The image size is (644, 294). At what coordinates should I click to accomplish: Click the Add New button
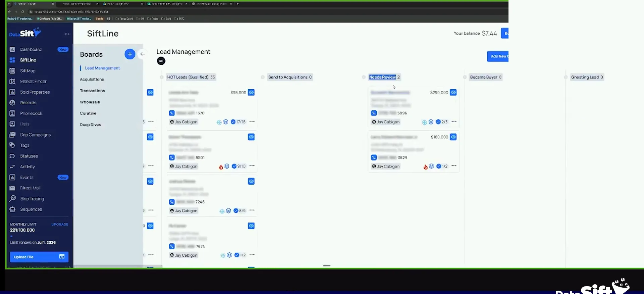point(498,56)
